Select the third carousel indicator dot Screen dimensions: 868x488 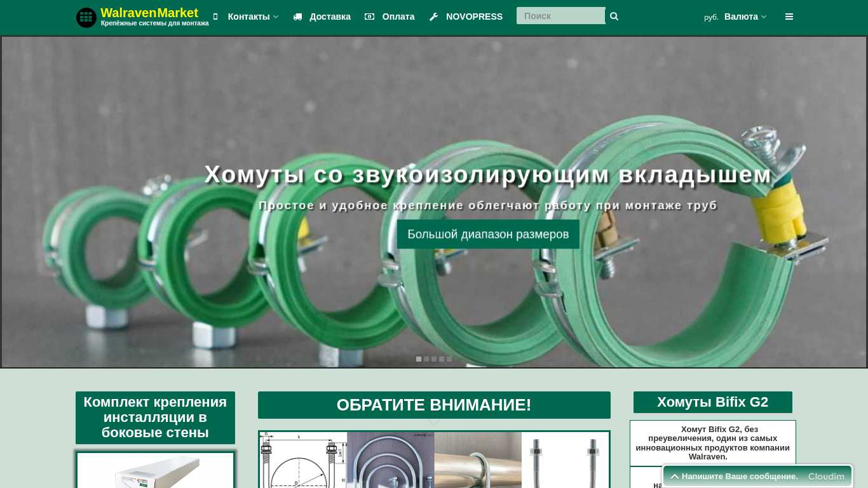(434, 359)
